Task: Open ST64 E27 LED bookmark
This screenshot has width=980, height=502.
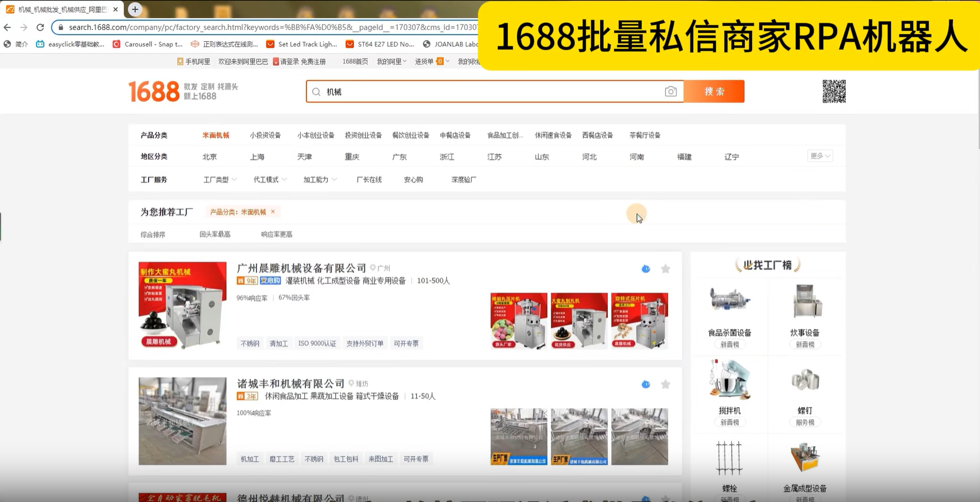Action: pyautogui.click(x=380, y=44)
